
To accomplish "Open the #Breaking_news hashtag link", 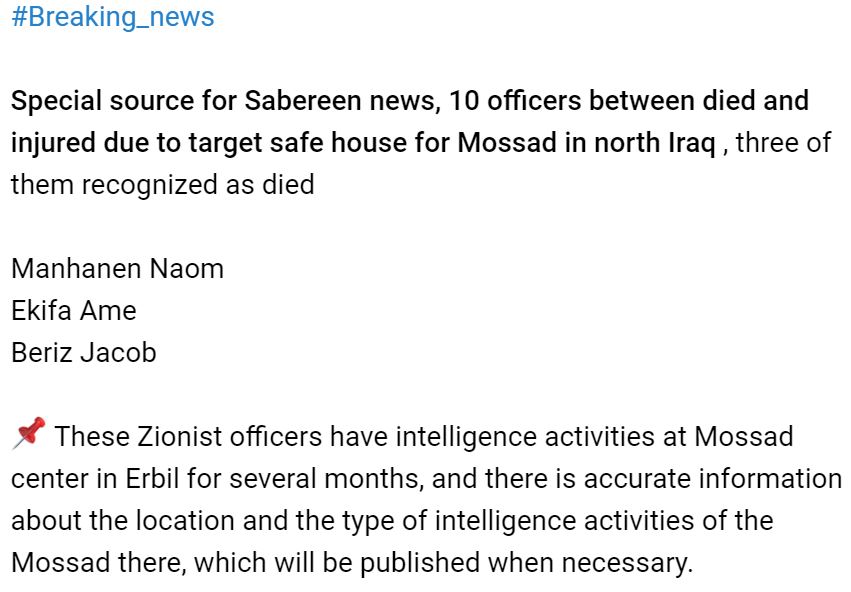I will tap(113, 17).
